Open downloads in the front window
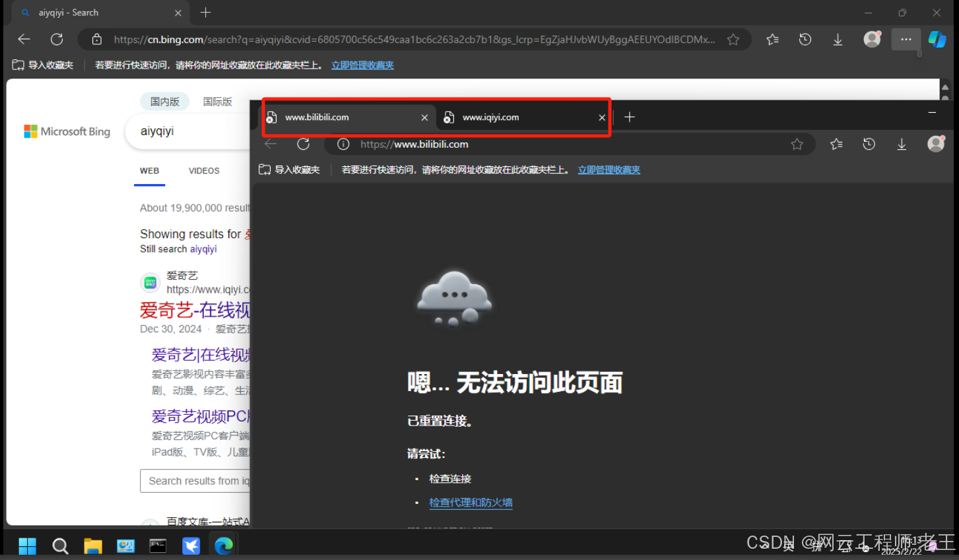 coord(902,144)
